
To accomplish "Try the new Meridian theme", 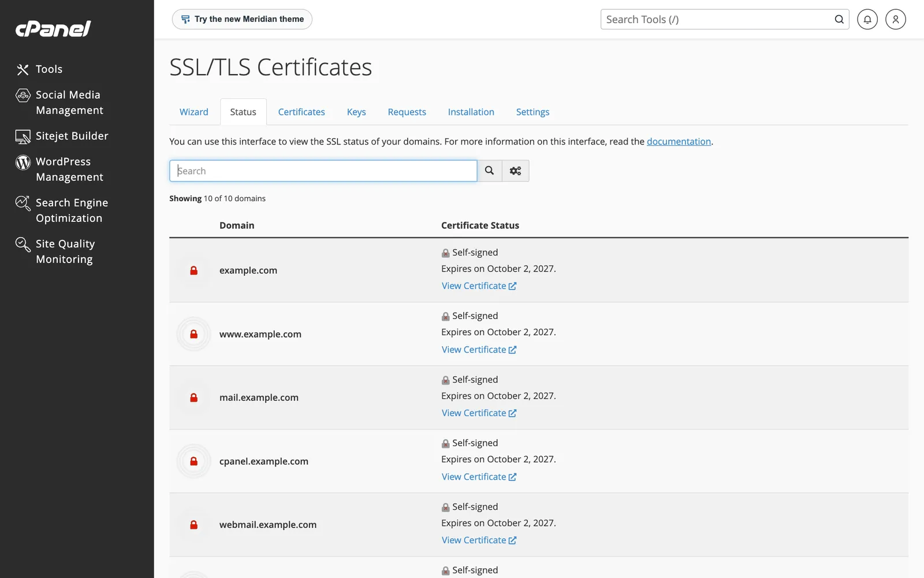I will pyautogui.click(x=242, y=19).
